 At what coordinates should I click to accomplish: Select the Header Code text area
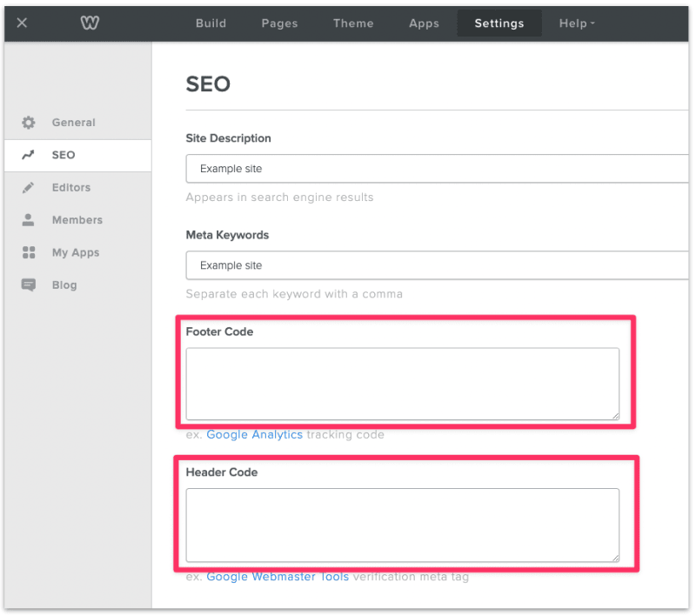pyautogui.click(x=402, y=525)
